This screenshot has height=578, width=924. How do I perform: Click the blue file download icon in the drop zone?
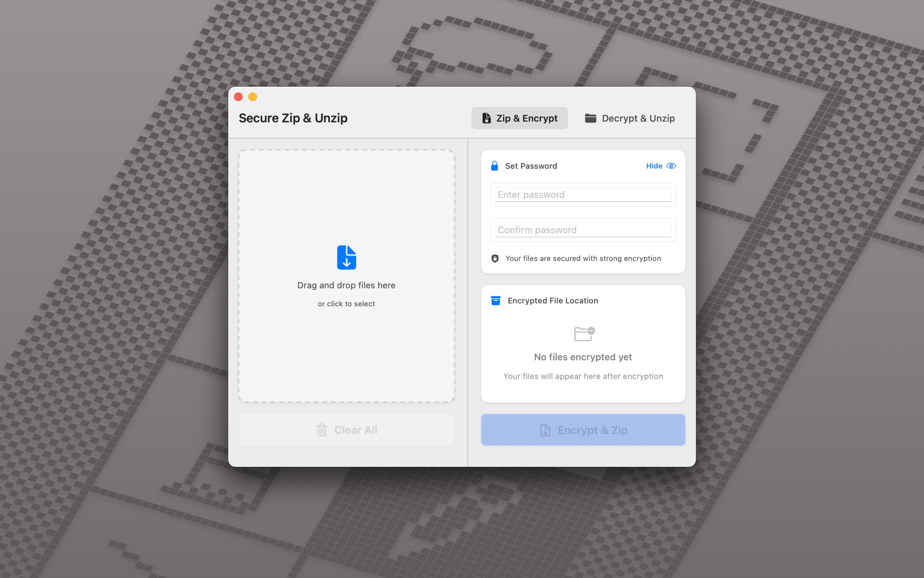point(346,257)
